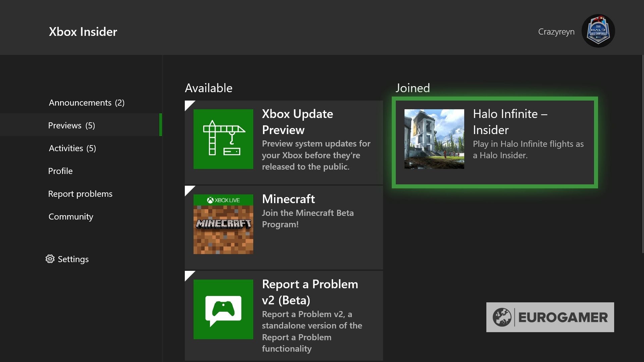This screenshot has height=362, width=644.
Task: Click the Crazyreyn gamertag text
Action: tap(556, 32)
